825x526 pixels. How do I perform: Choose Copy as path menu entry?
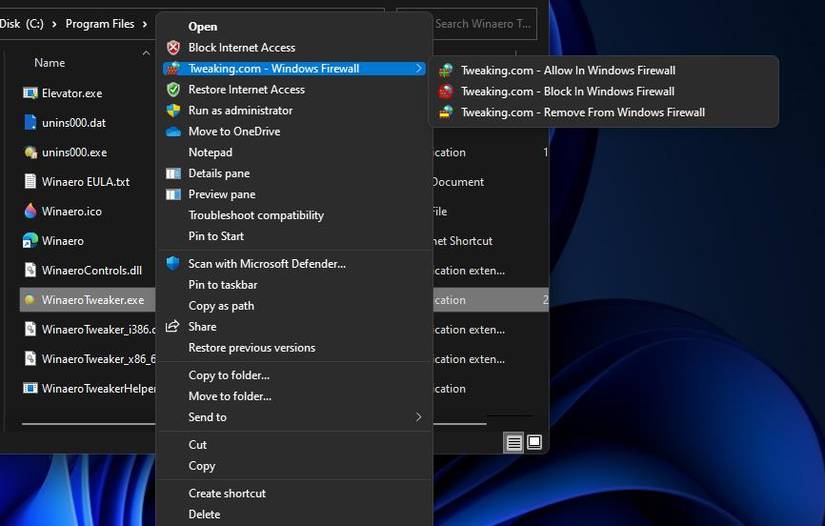[x=221, y=306]
